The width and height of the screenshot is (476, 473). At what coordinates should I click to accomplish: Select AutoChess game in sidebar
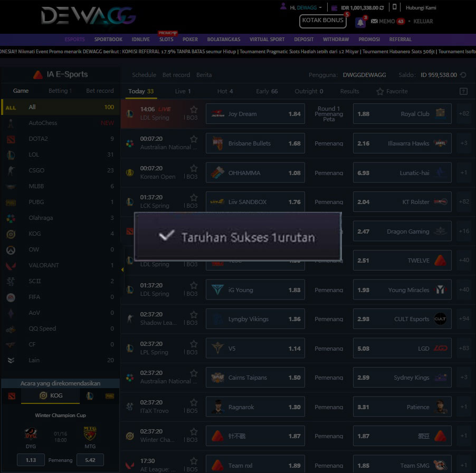point(60,123)
